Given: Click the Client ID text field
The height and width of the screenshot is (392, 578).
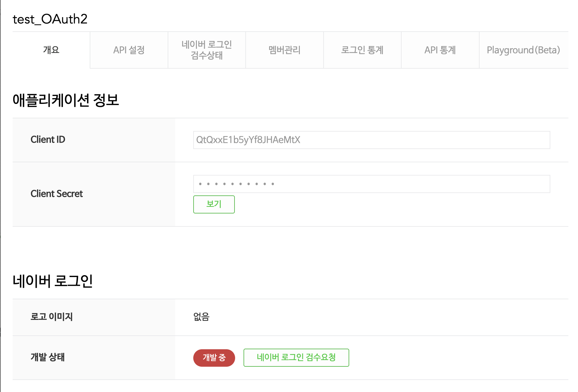Looking at the screenshot, I should click(x=371, y=140).
